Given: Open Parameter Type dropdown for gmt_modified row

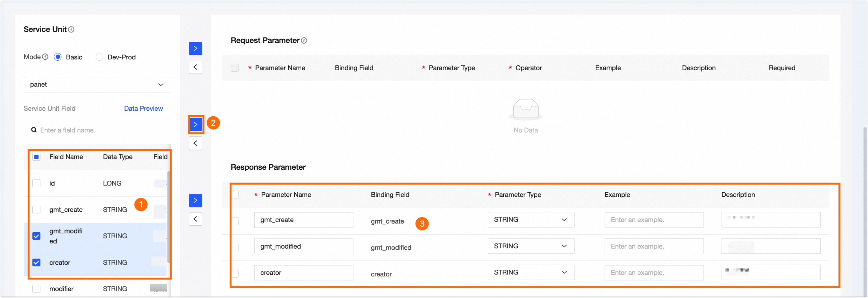Looking at the screenshot, I should [x=531, y=246].
